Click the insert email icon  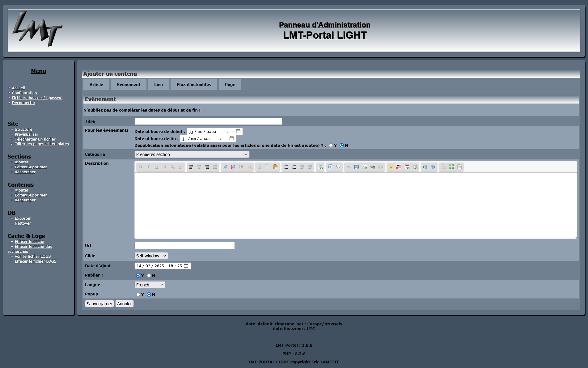(365, 167)
